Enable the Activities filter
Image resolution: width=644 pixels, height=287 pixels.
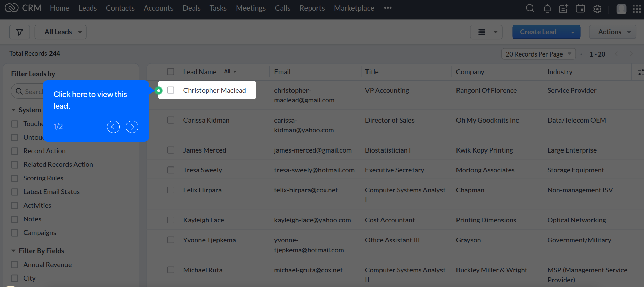click(15, 206)
